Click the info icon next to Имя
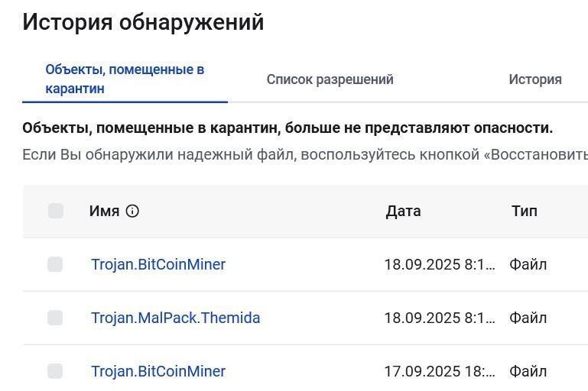The image size is (588, 391). click(x=132, y=212)
